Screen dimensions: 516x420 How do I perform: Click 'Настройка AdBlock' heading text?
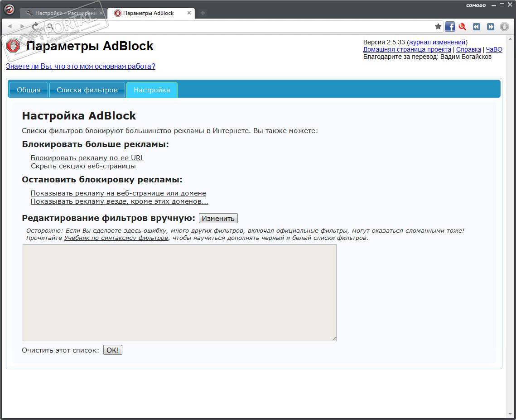click(79, 116)
